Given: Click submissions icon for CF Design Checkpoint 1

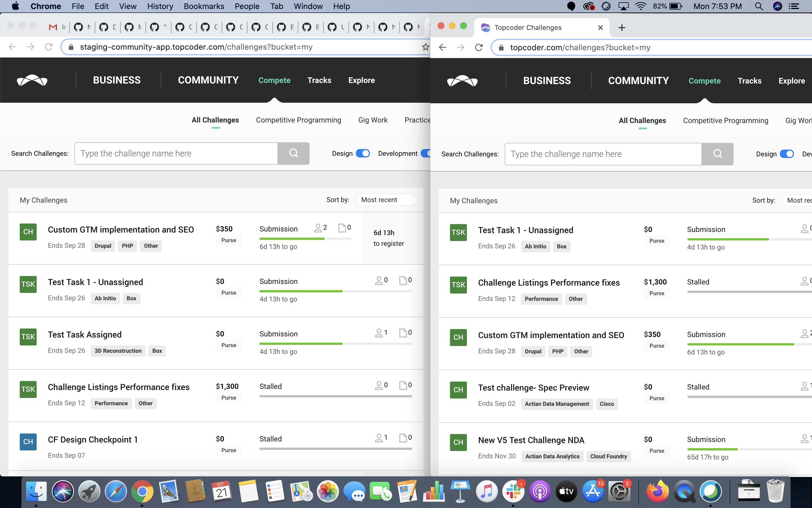Looking at the screenshot, I should pyautogui.click(x=403, y=437).
